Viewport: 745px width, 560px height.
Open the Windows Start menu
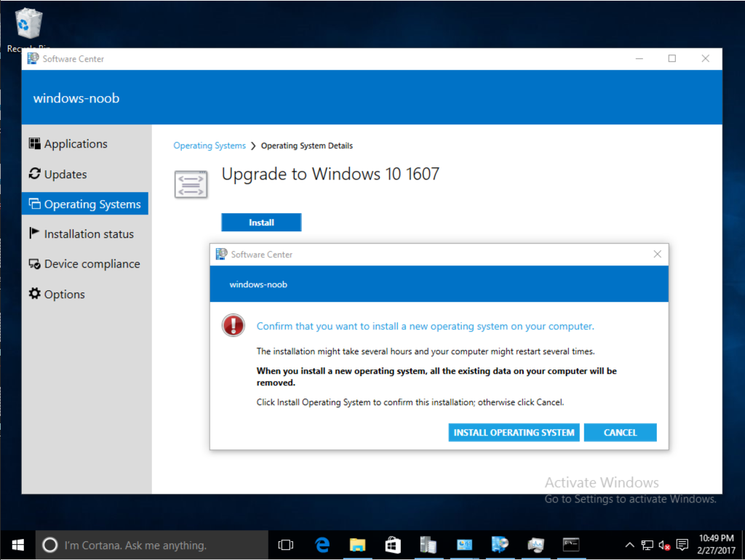click(18, 545)
